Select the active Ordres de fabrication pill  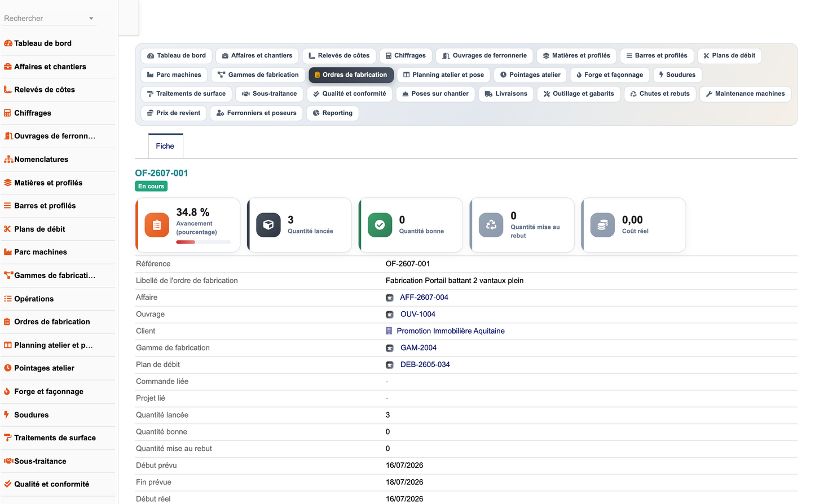[351, 75]
